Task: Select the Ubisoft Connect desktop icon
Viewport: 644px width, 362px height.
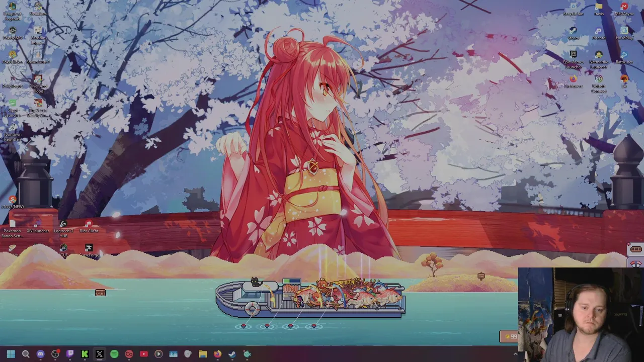Action: (x=599, y=84)
